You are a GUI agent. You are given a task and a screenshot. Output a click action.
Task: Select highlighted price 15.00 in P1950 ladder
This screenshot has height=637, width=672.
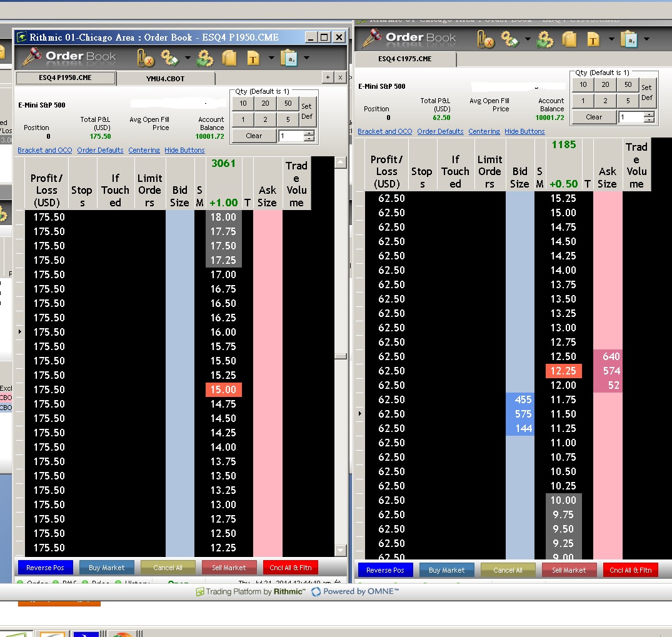(224, 389)
